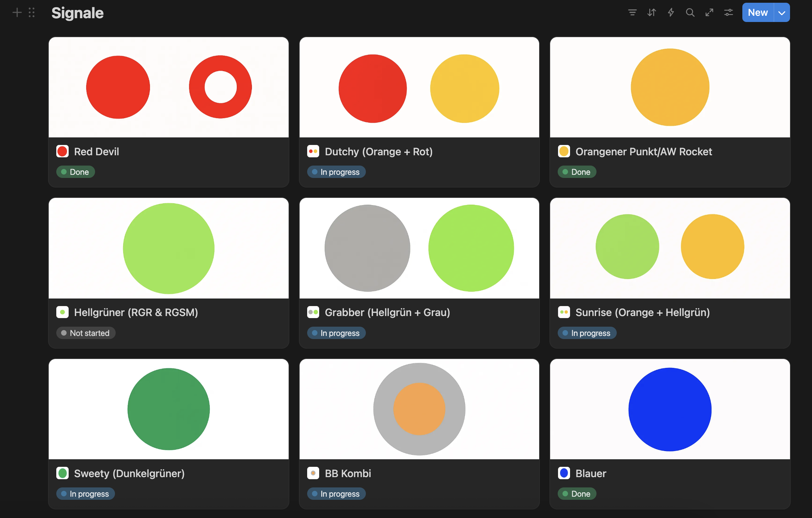Click the Blauer page icon

point(564,473)
